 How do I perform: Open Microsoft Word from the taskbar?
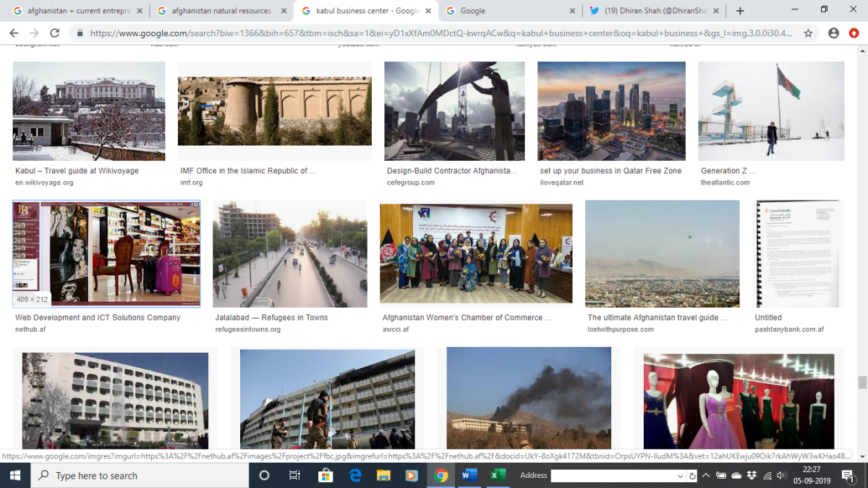(x=468, y=476)
